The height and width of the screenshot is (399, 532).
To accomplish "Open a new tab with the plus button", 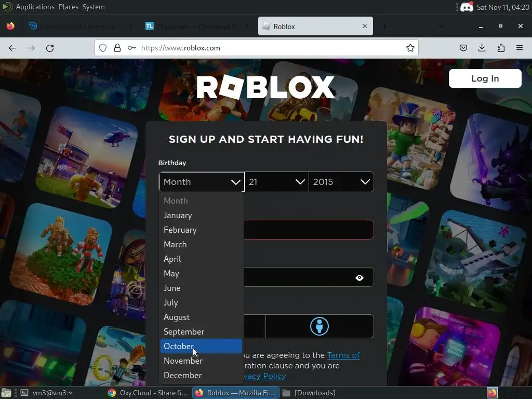I will [x=384, y=26].
